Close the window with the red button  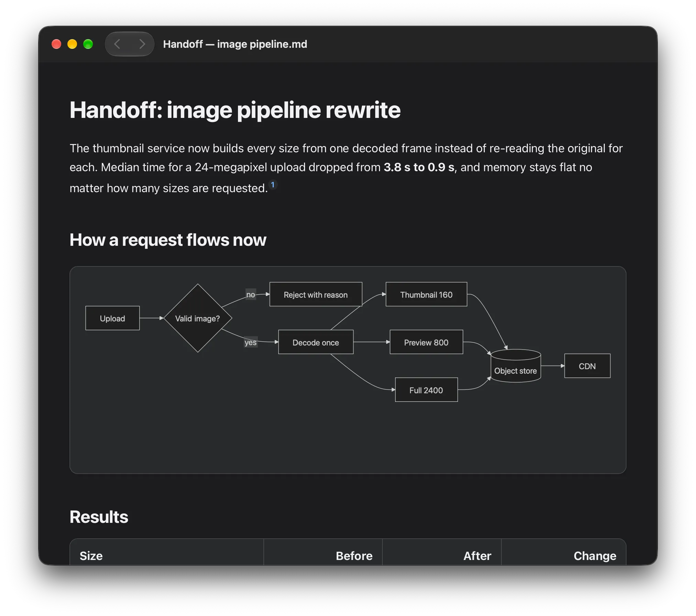pos(56,44)
